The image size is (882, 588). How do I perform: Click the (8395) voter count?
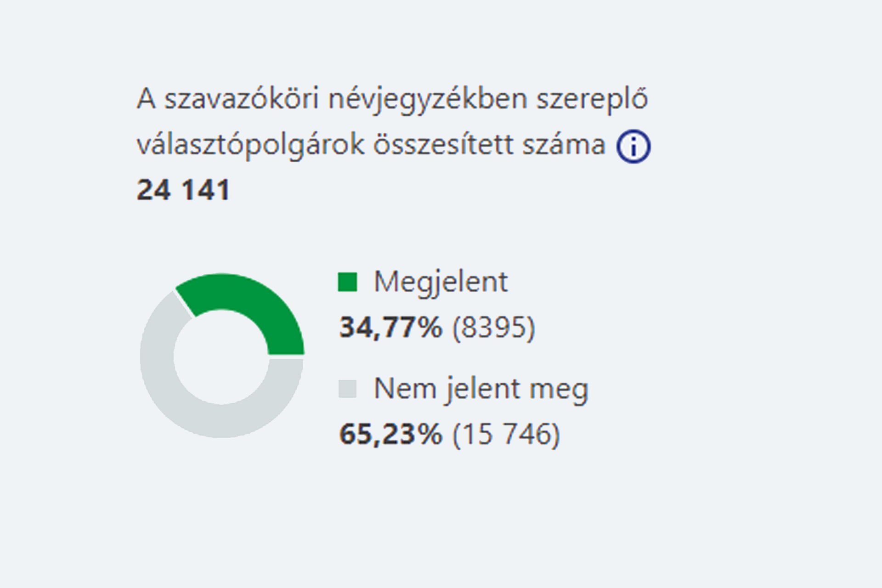click(x=494, y=327)
